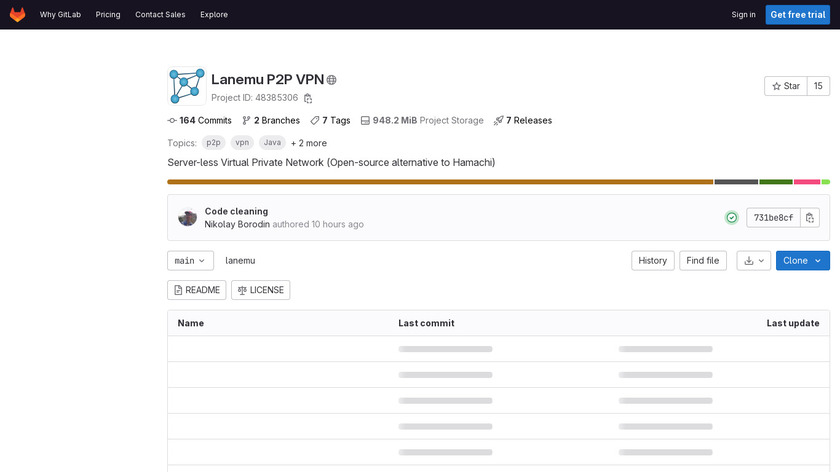
Task: Click the public visibility globe icon
Action: (x=332, y=80)
